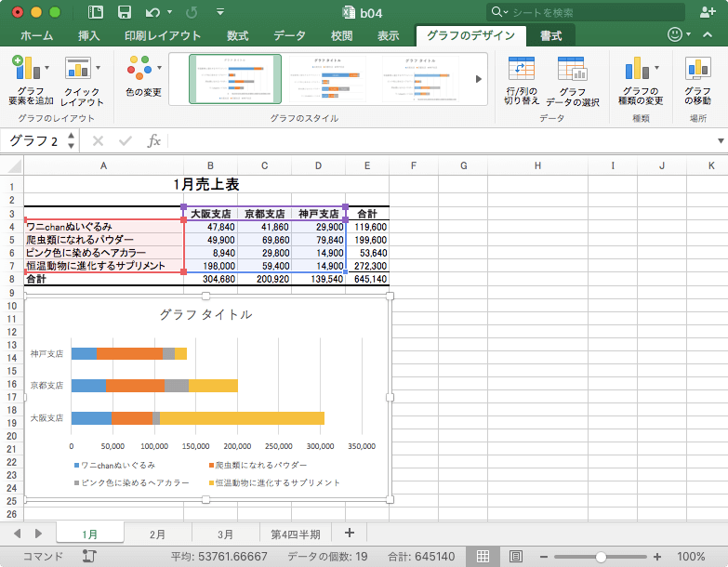Viewport: 728px width, 567px height.
Task: Open the 校閲 tab
Action: coord(342,35)
